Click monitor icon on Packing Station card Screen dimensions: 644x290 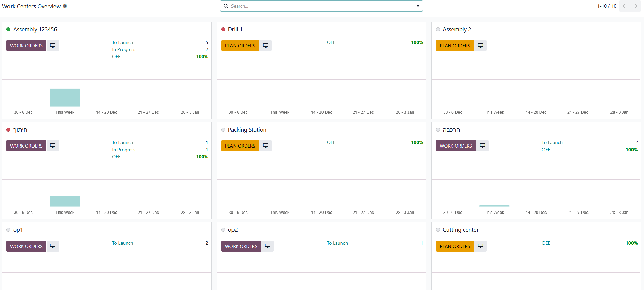point(266,146)
